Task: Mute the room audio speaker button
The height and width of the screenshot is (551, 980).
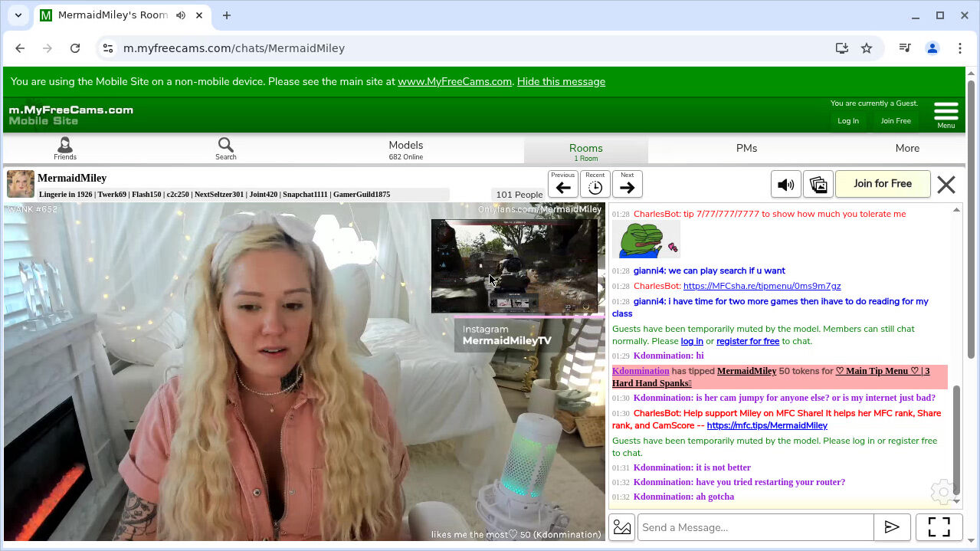Action: click(785, 185)
